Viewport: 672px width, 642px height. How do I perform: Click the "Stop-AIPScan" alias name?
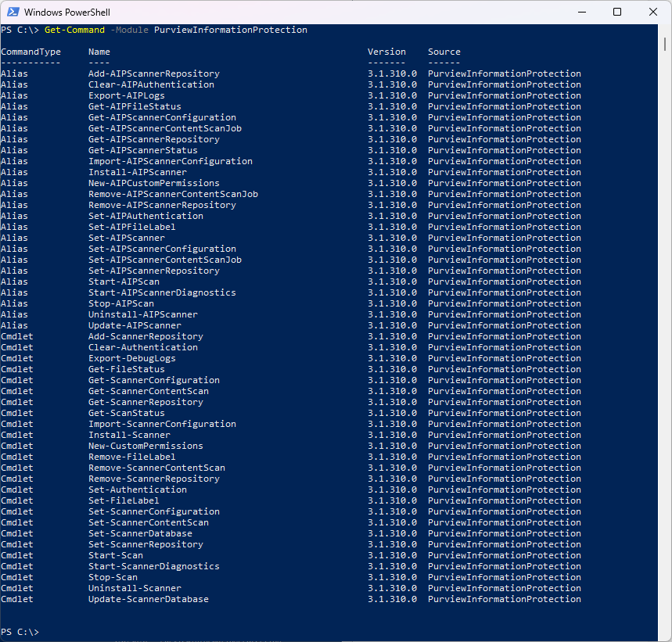(120, 303)
